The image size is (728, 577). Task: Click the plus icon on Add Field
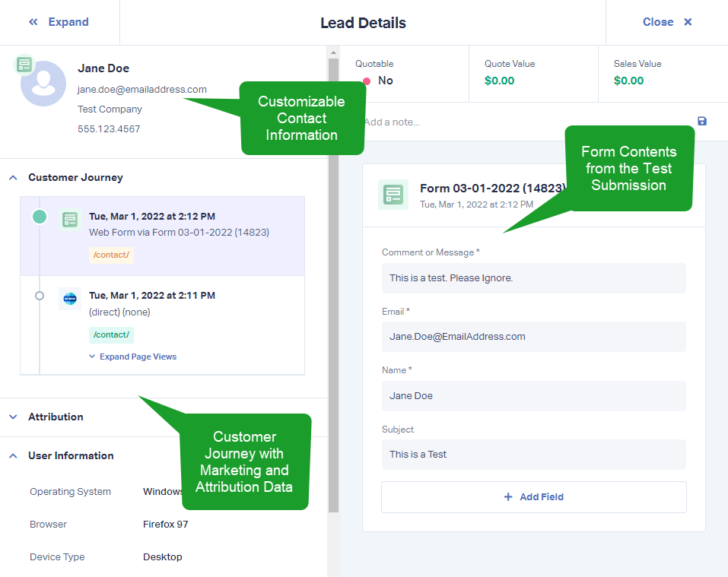[x=508, y=496]
